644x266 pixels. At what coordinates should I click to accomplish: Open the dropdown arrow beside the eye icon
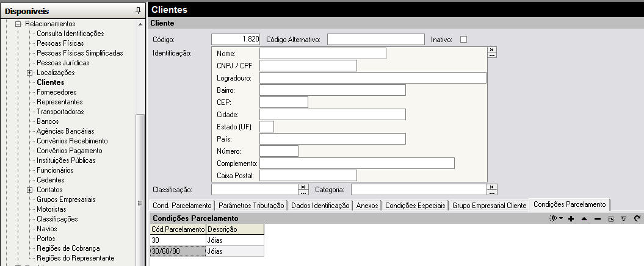[x=560, y=219]
